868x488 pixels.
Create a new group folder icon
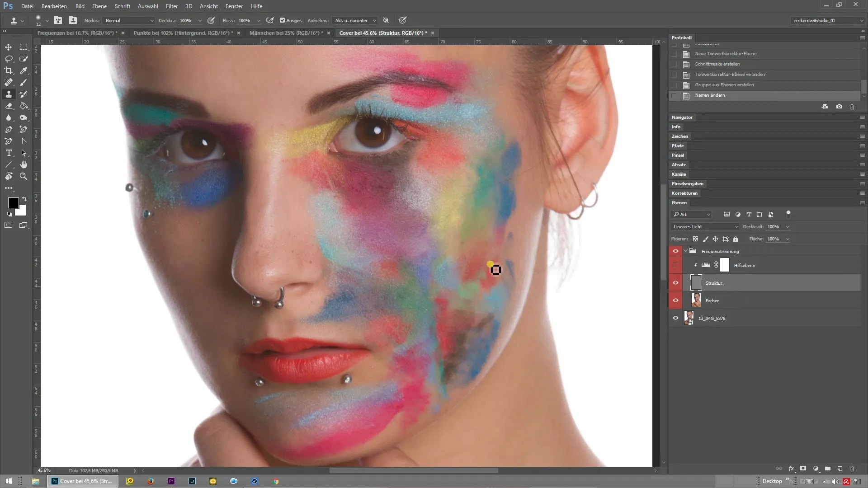pos(828,469)
